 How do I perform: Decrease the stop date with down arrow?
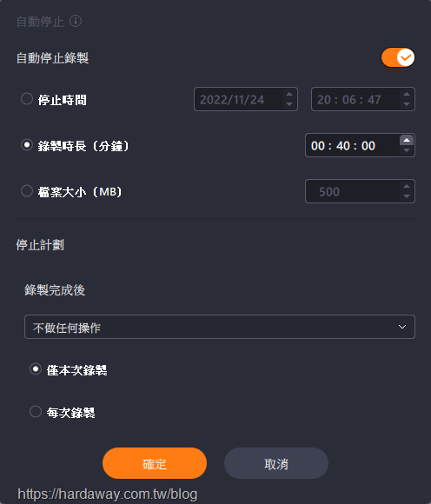[x=289, y=103]
